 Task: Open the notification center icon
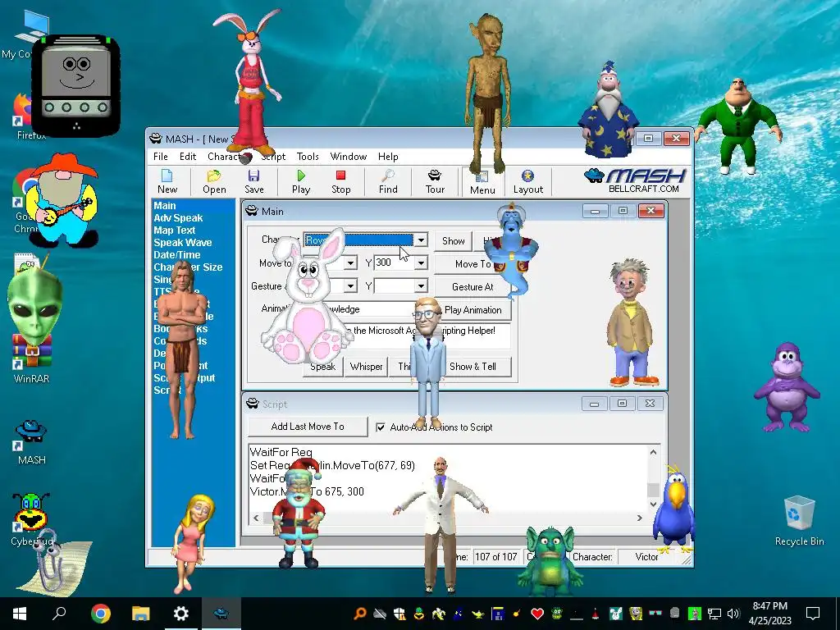click(x=813, y=614)
